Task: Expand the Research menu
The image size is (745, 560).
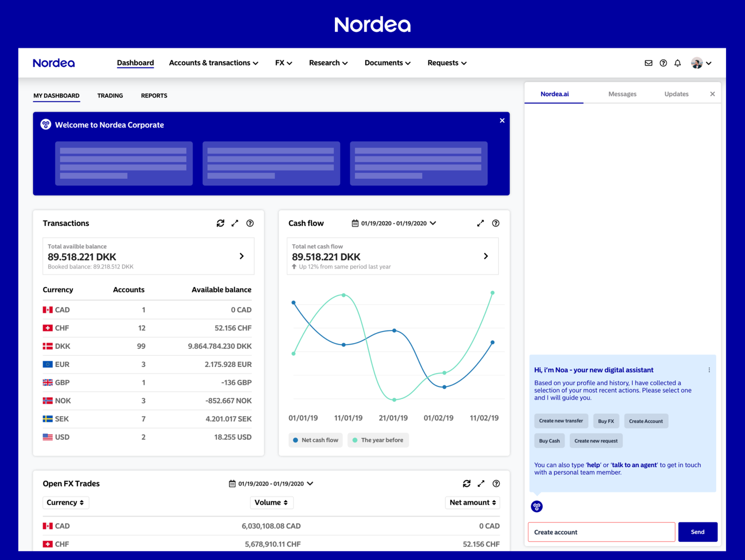Action: (x=328, y=63)
